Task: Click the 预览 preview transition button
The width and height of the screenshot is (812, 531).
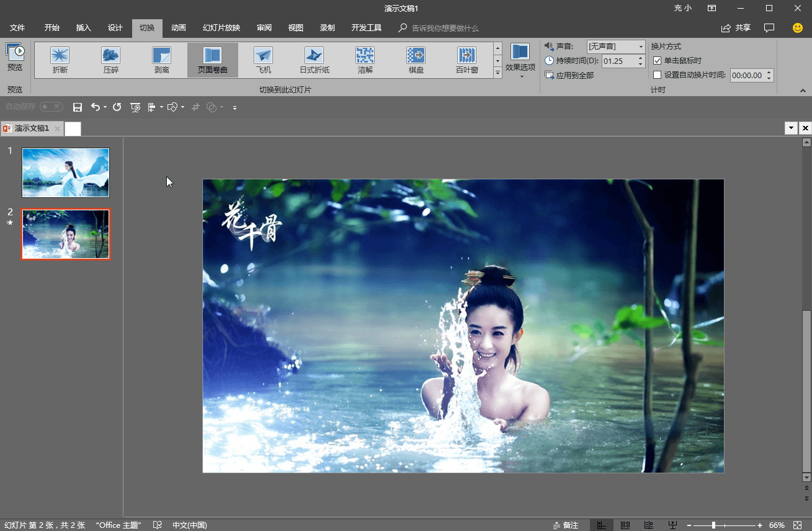Action: (x=15, y=57)
